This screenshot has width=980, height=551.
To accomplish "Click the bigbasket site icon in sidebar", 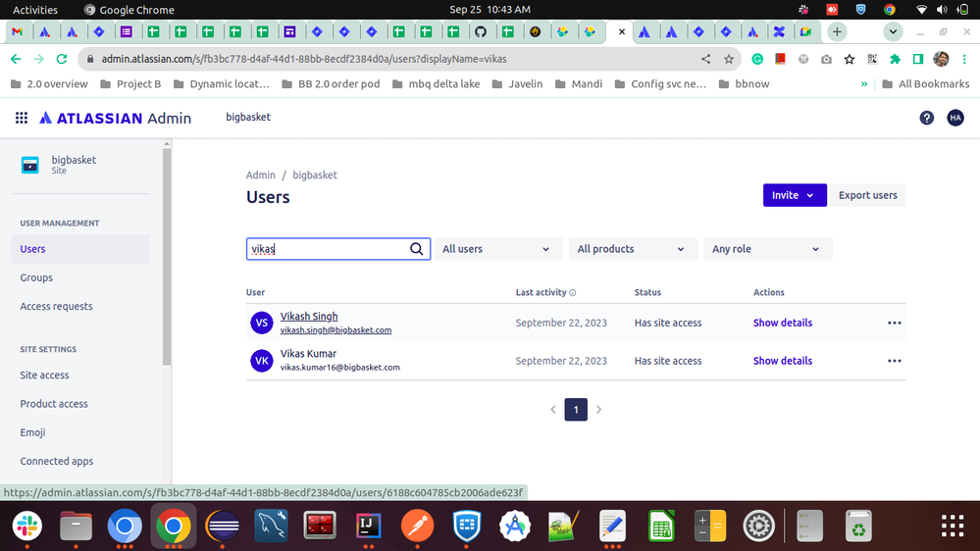I will [30, 165].
